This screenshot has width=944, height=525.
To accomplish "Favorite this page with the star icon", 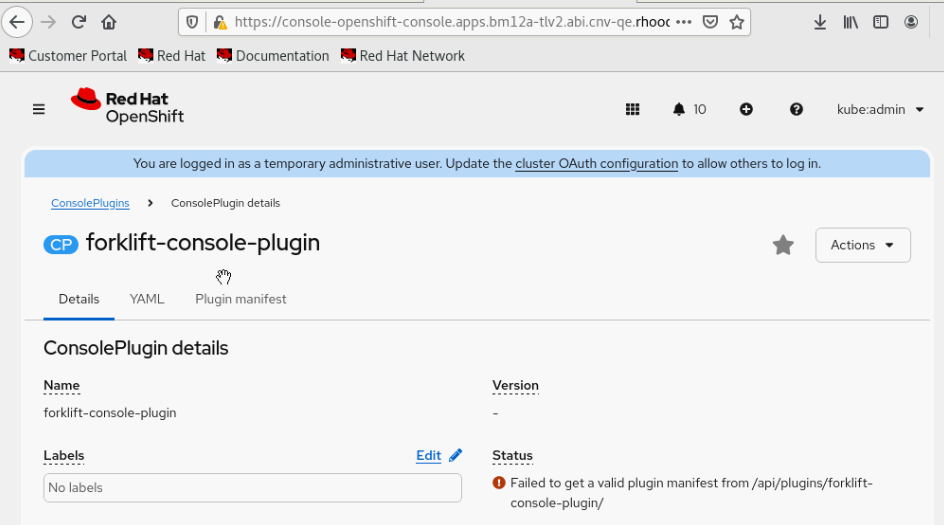I will (x=783, y=245).
